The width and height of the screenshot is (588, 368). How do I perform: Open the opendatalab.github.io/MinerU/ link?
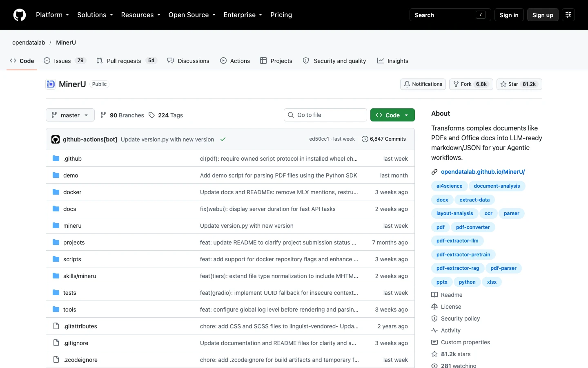483,172
